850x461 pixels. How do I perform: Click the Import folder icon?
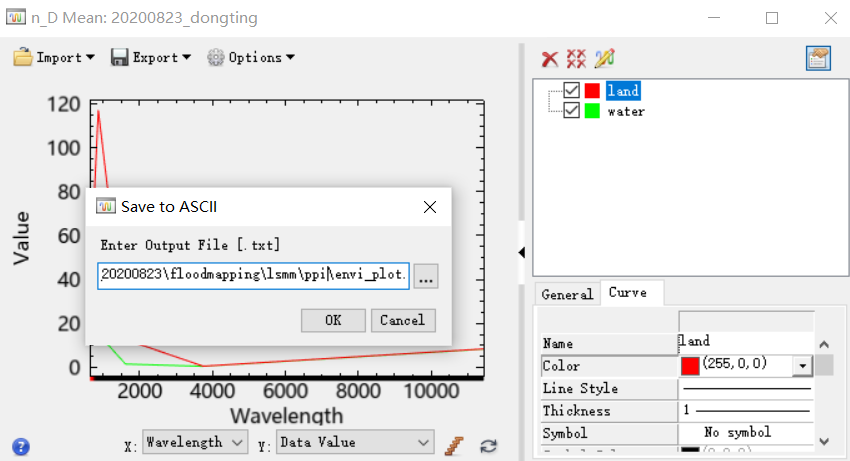coord(23,57)
